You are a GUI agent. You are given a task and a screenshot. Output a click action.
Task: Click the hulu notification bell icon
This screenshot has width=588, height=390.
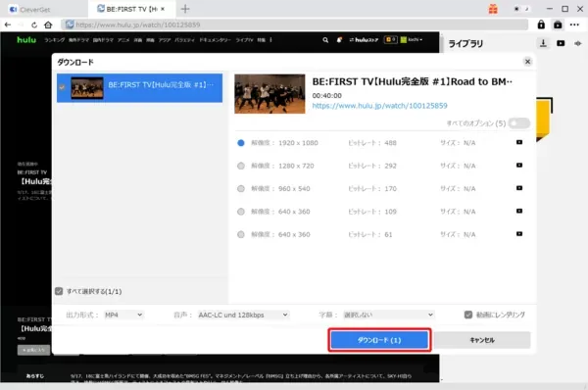click(339, 40)
